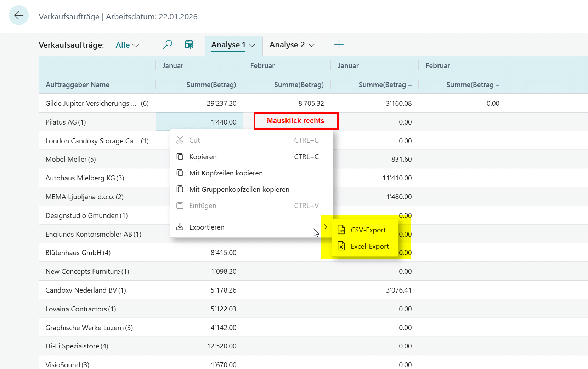Screen dimensions: 588x369
Task: Expand the Exportieren submenu arrow
Action: (326, 227)
